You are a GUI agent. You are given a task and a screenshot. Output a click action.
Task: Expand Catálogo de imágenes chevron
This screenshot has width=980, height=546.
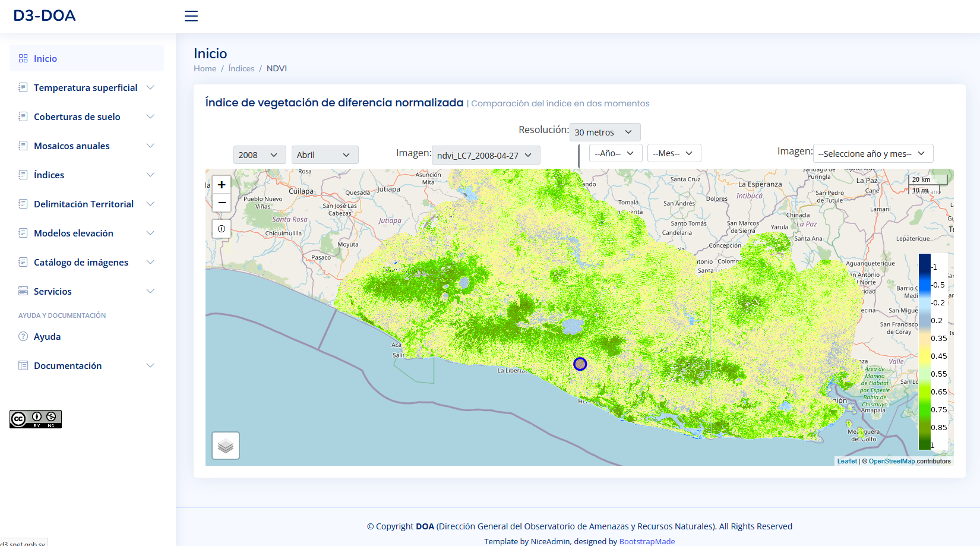click(150, 262)
